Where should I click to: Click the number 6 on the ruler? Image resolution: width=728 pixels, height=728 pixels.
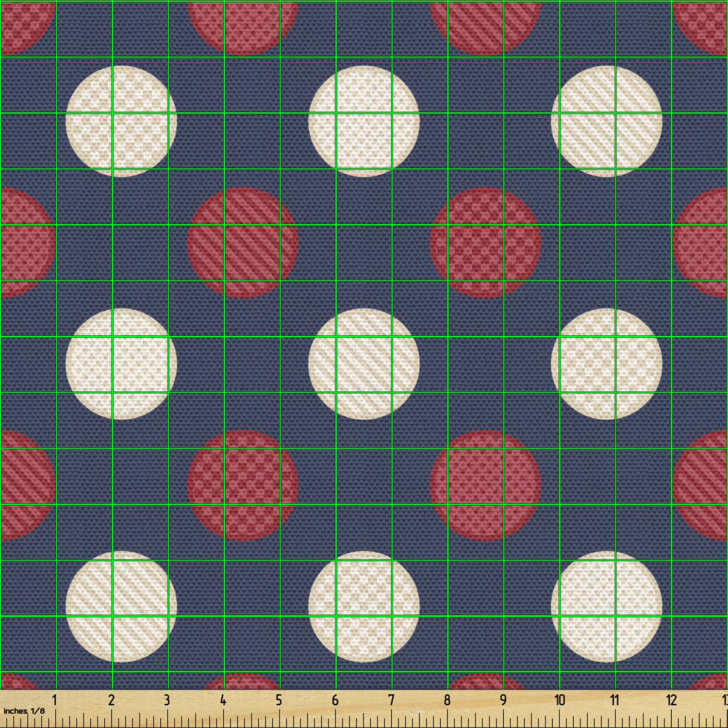(335, 700)
